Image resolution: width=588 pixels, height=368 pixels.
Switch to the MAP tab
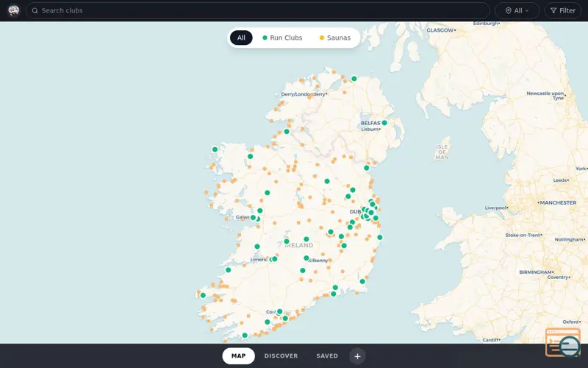[238, 355]
